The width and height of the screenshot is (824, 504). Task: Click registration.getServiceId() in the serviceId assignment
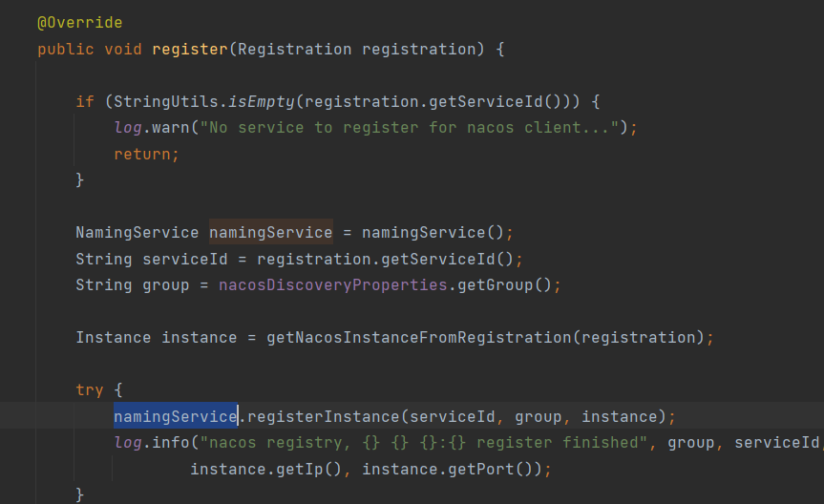pyautogui.click(x=385, y=259)
